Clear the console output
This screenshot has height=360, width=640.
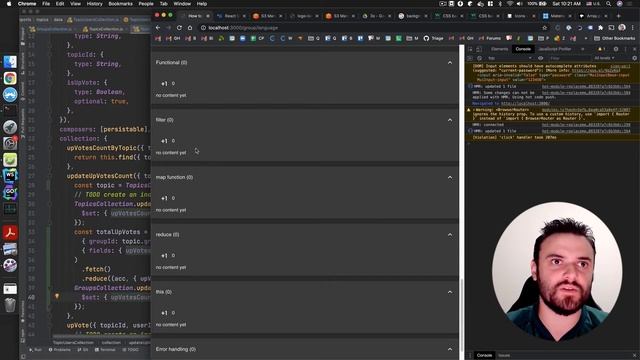tap(479, 58)
